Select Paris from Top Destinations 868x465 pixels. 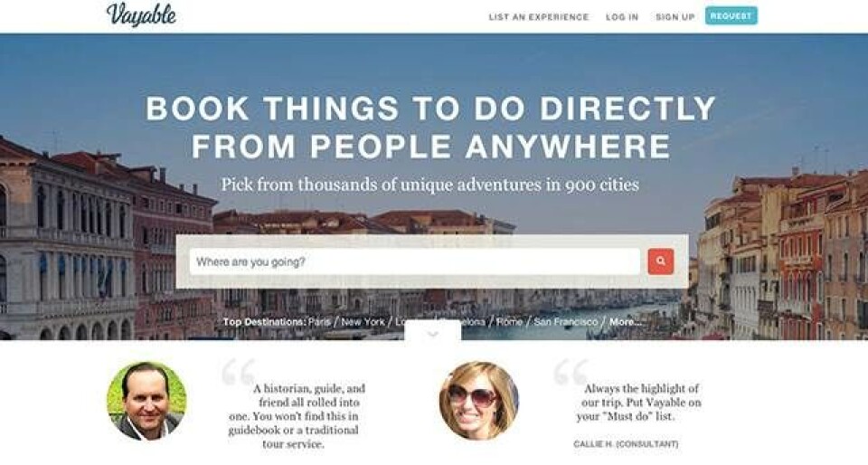coord(319,322)
